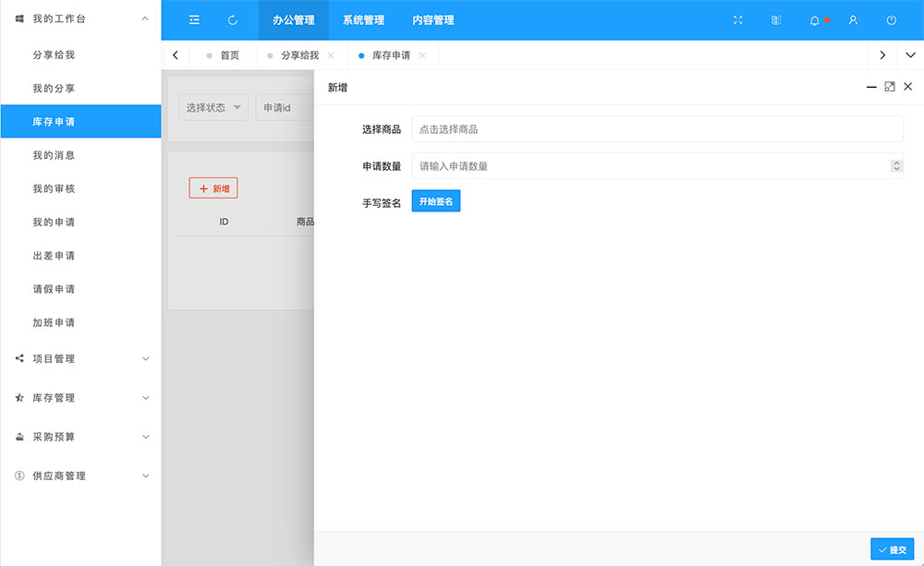This screenshot has height=566, width=924.
Task: Minimize the 新增 dialog
Action: pyautogui.click(x=871, y=87)
